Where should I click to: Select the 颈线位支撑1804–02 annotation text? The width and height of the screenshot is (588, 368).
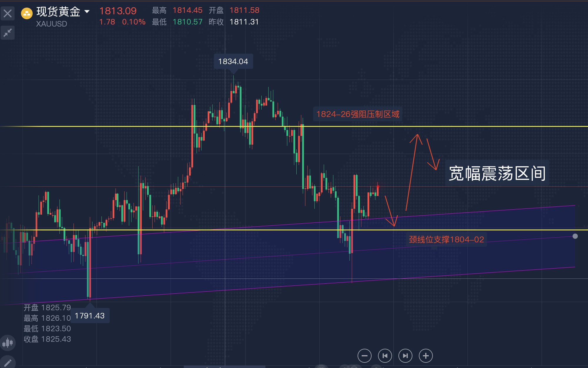pyautogui.click(x=446, y=240)
